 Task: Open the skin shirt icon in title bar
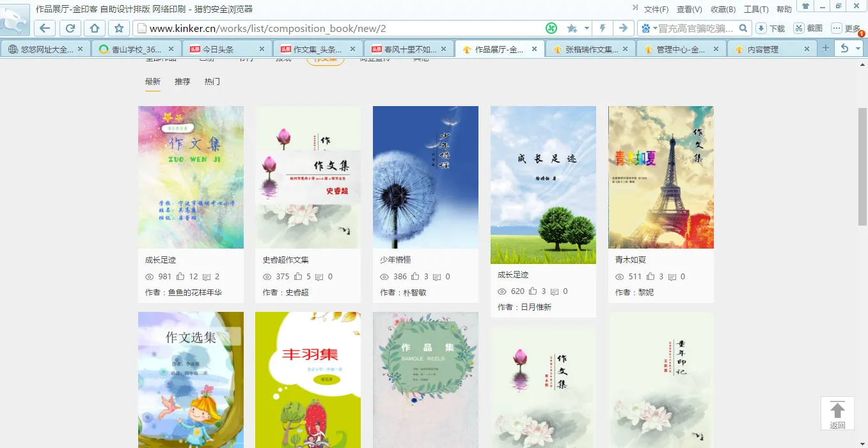click(805, 6)
